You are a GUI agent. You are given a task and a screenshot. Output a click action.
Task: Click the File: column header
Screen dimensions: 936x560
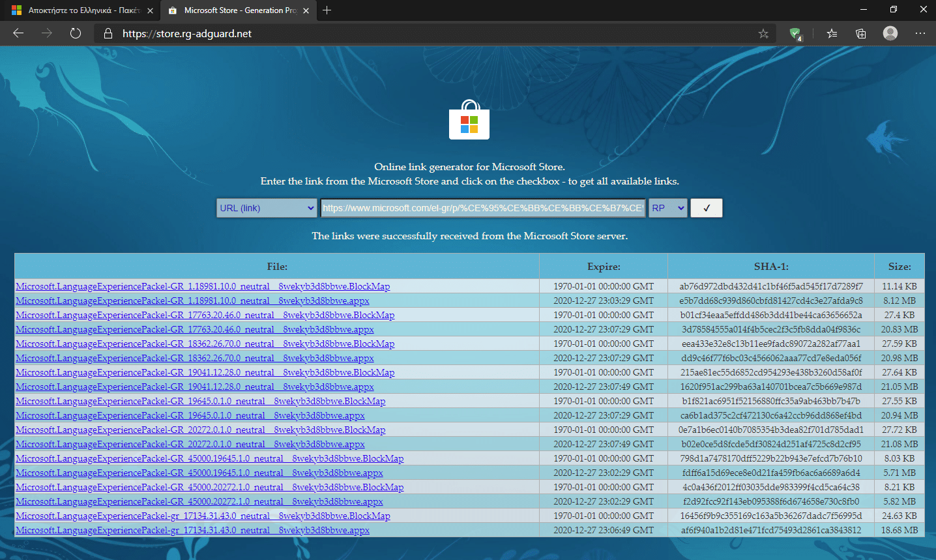(277, 267)
